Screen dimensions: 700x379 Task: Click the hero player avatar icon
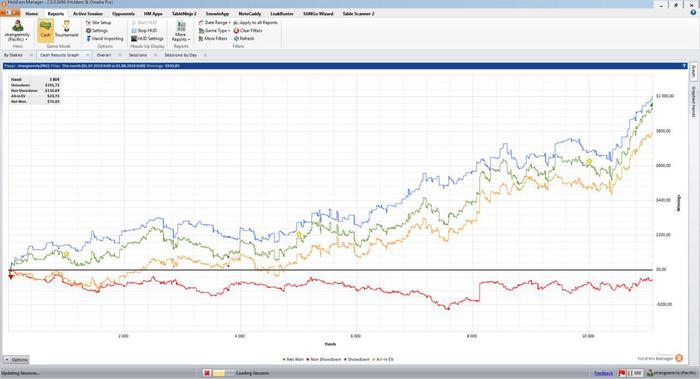[18, 26]
